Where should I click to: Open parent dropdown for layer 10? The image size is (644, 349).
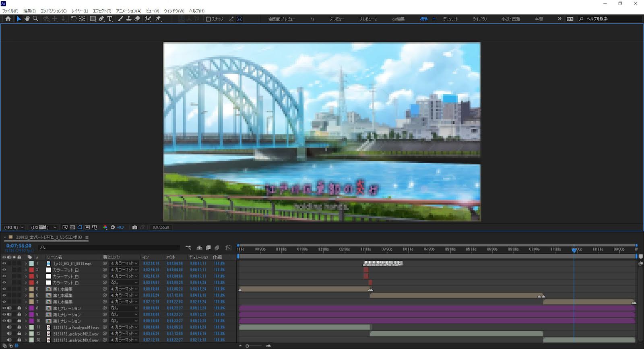pos(124,321)
